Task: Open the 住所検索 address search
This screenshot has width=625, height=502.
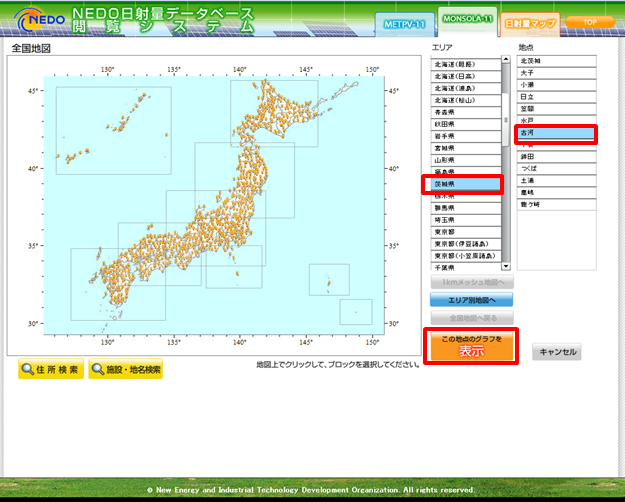Action: point(50,370)
